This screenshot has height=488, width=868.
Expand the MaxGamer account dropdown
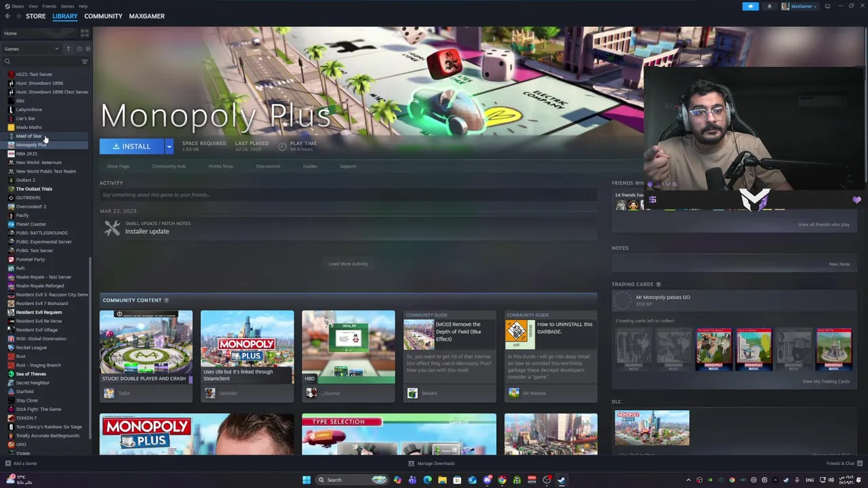(800, 6)
